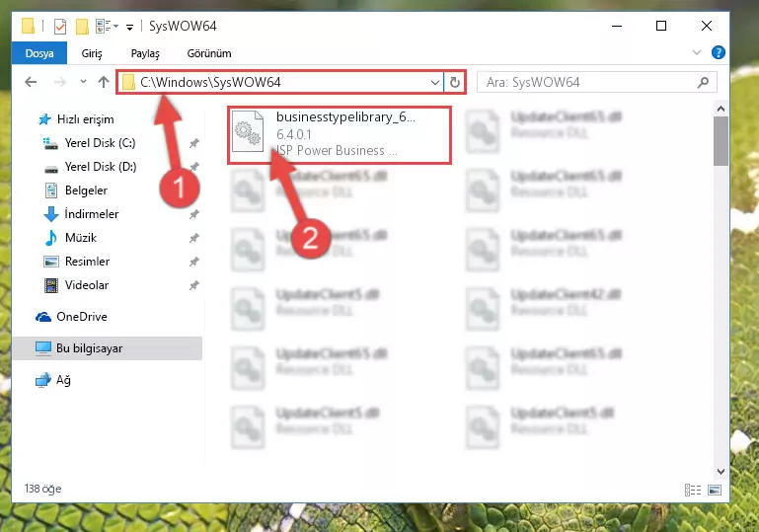Open Explorer help question mark icon

click(x=719, y=52)
